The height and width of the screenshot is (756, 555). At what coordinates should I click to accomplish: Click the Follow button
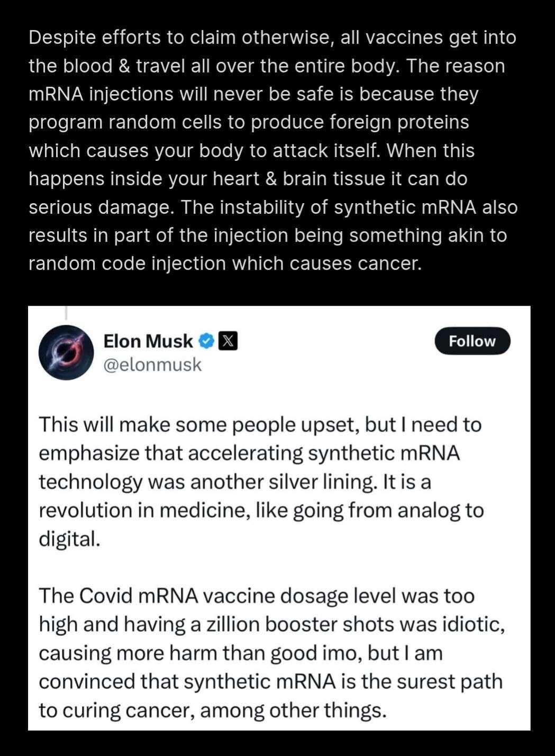click(472, 341)
